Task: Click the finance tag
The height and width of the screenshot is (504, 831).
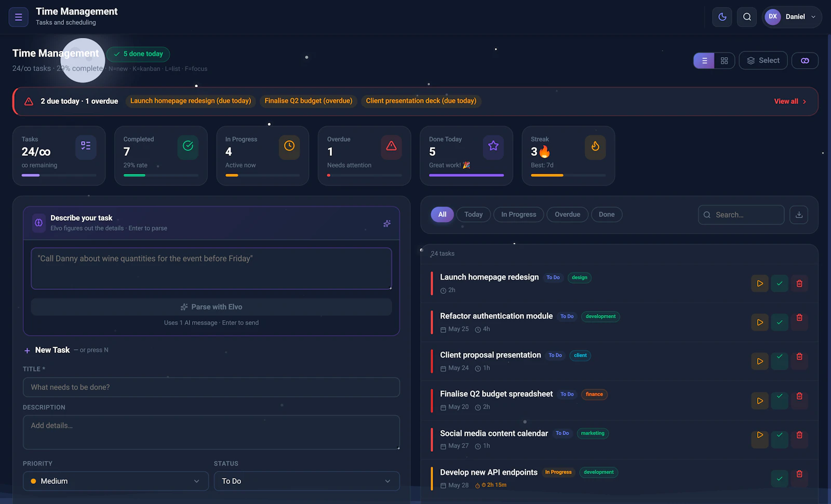Action: point(594,394)
